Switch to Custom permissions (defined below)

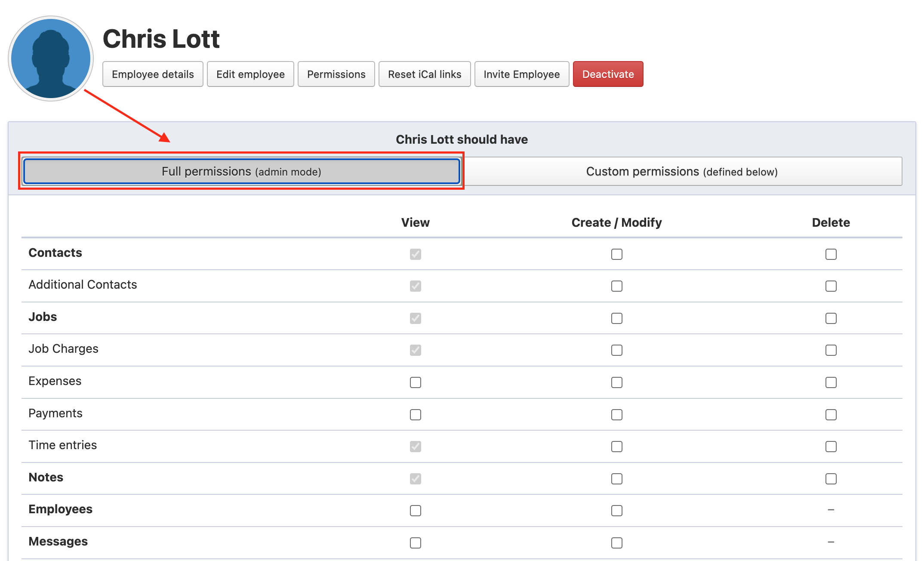pyautogui.click(x=681, y=171)
